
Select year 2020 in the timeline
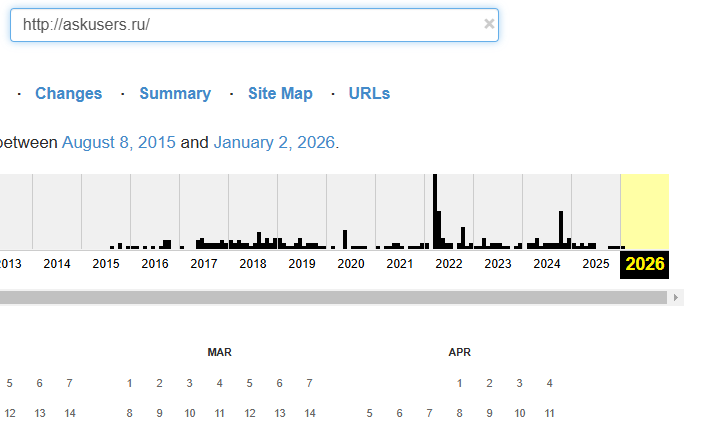[x=350, y=264]
